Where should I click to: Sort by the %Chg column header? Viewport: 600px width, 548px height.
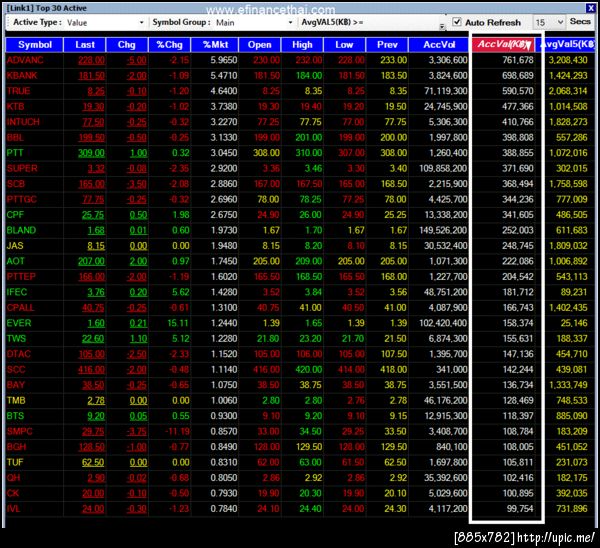coord(169,45)
